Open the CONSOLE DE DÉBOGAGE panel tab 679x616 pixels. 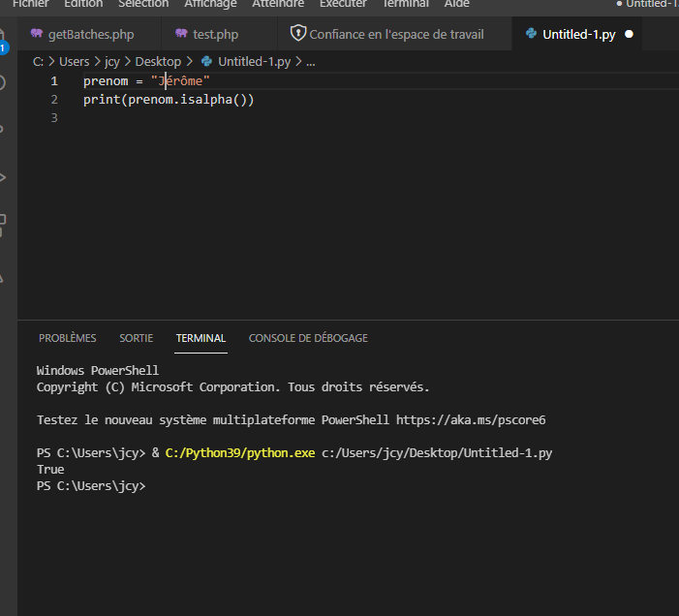[x=308, y=338]
